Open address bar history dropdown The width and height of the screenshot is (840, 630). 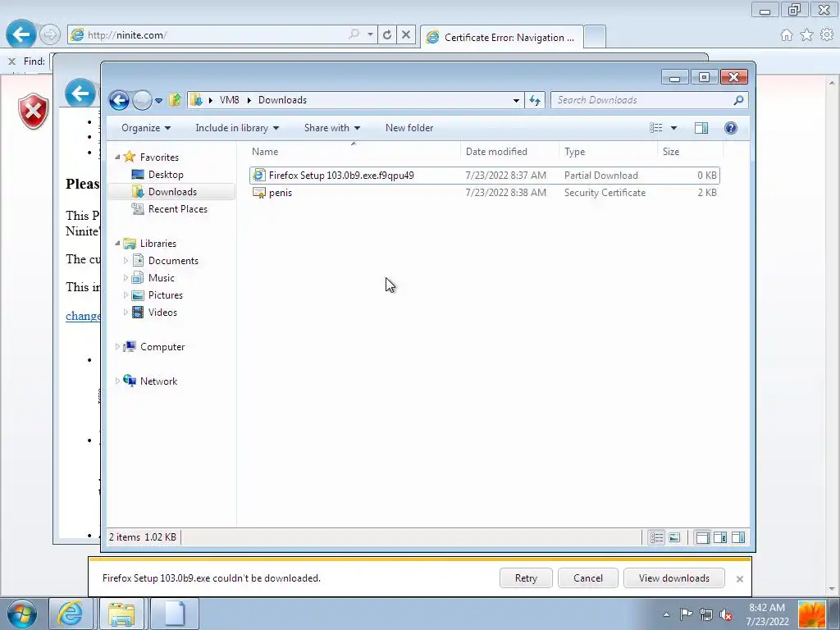(x=516, y=100)
